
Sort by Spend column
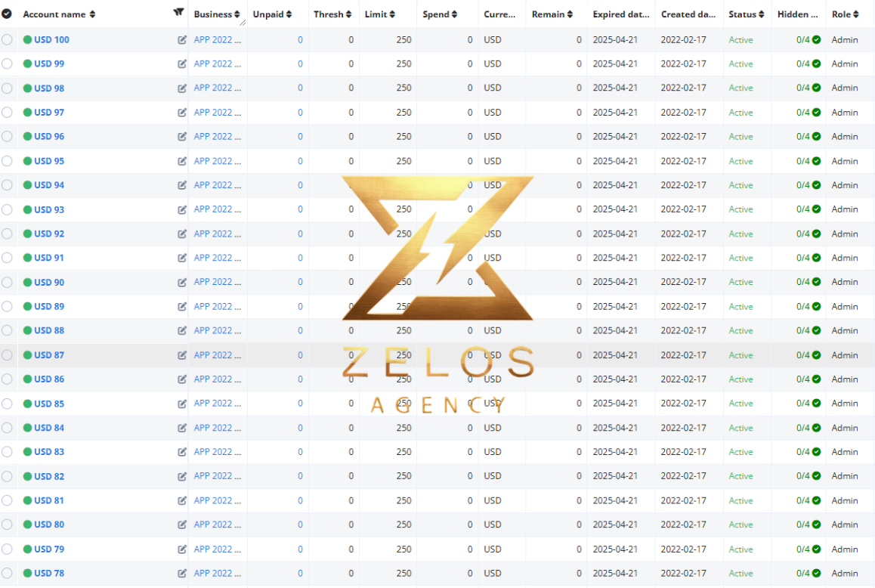tap(454, 14)
